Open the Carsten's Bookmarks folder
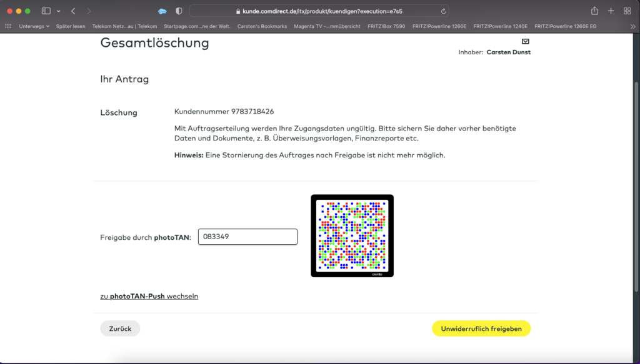 coord(262,26)
